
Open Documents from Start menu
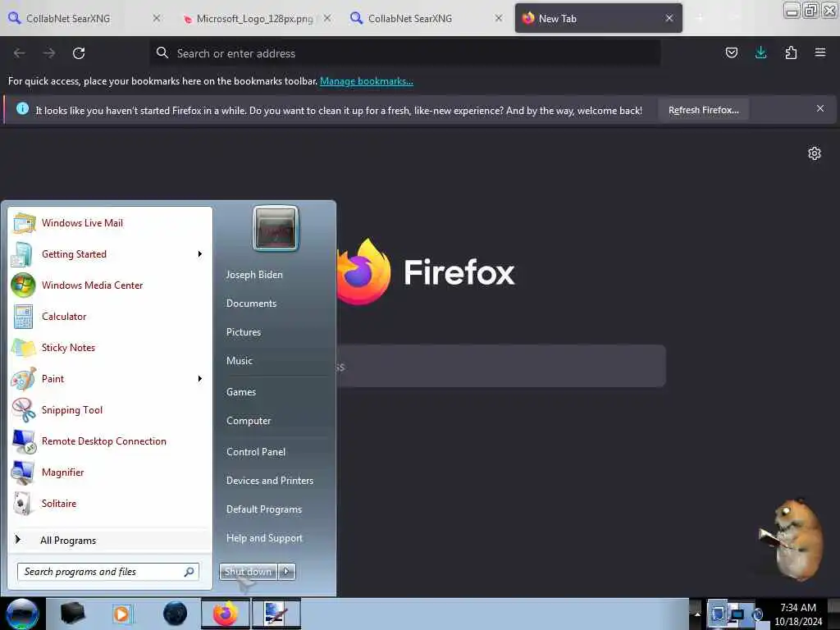251,304
